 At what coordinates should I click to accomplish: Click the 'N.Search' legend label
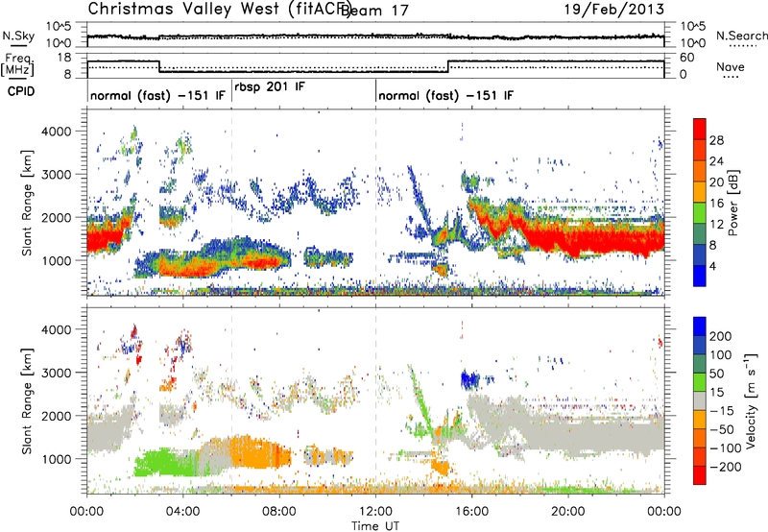tap(741, 36)
